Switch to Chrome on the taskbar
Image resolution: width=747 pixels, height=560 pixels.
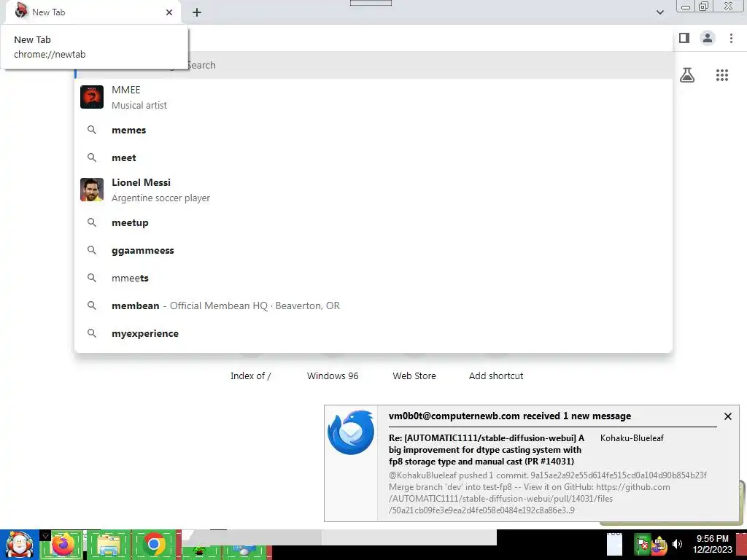click(153, 545)
